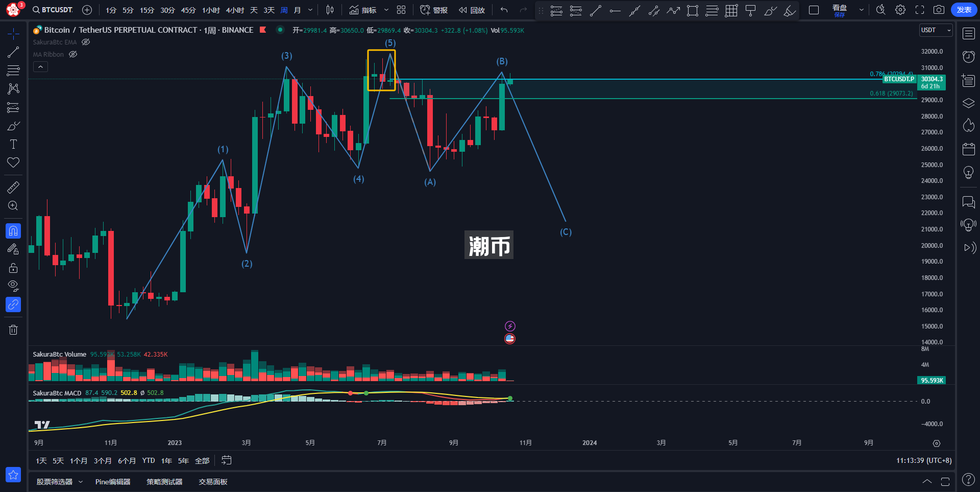Open the layout name 看盘 dropdown arrow
Image resolution: width=980 pixels, height=492 pixels.
pos(862,10)
